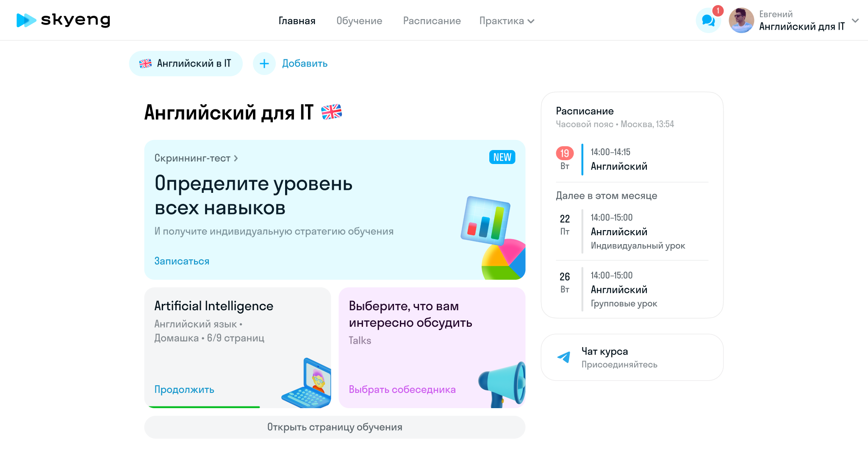Viewport: 868px width, 459px height.
Task: Select the Английский в IT course pill
Action: pyautogui.click(x=186, y=63)
